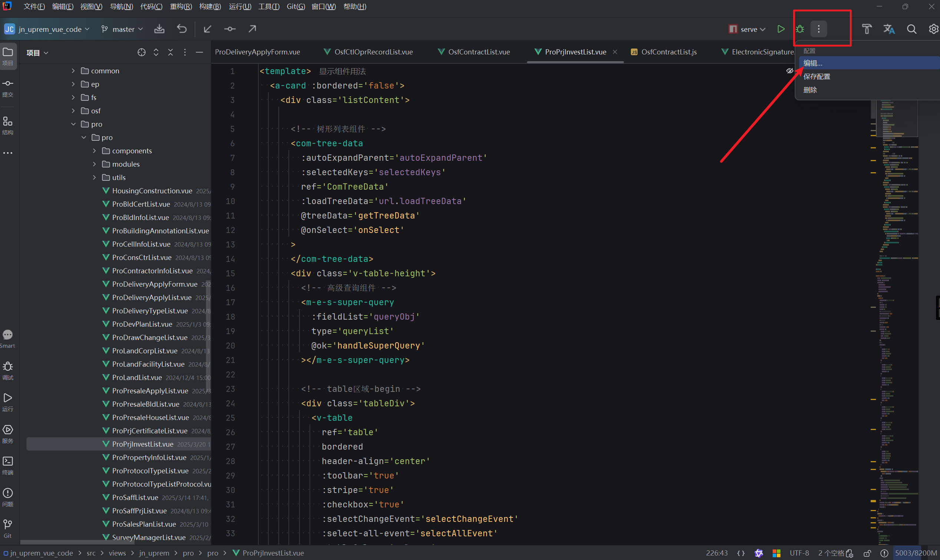Click the Update Project download icon
The height and width of the screenshot is (560, 940).
[x=159, y=29]
